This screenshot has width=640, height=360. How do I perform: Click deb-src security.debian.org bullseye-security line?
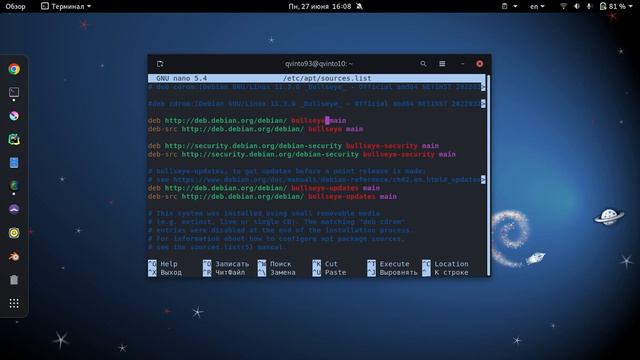coord(302,154)
